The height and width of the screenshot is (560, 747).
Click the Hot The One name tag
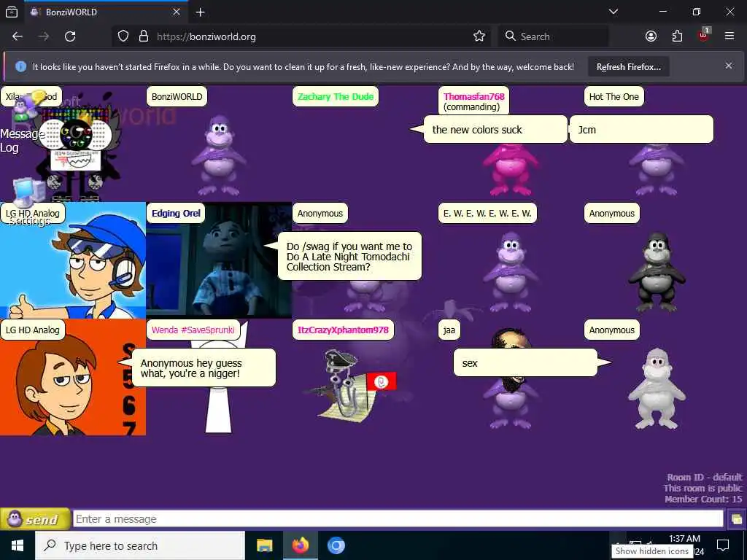tap(614, 97)
